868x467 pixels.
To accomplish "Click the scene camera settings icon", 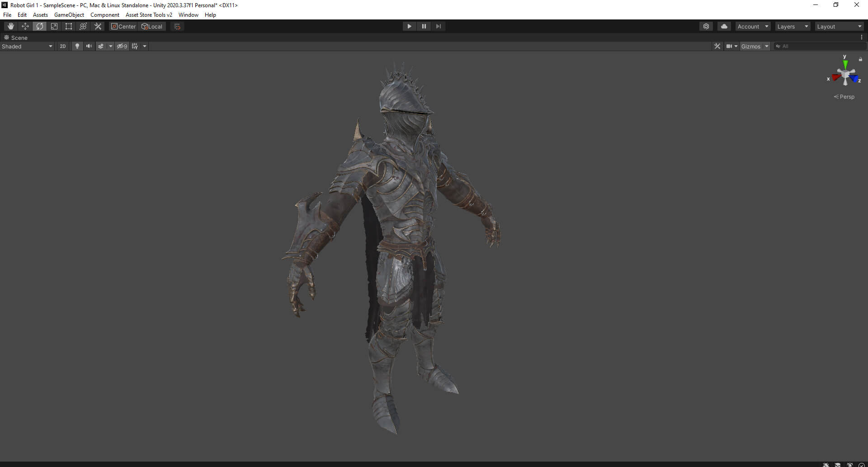I will click(729, 46).
